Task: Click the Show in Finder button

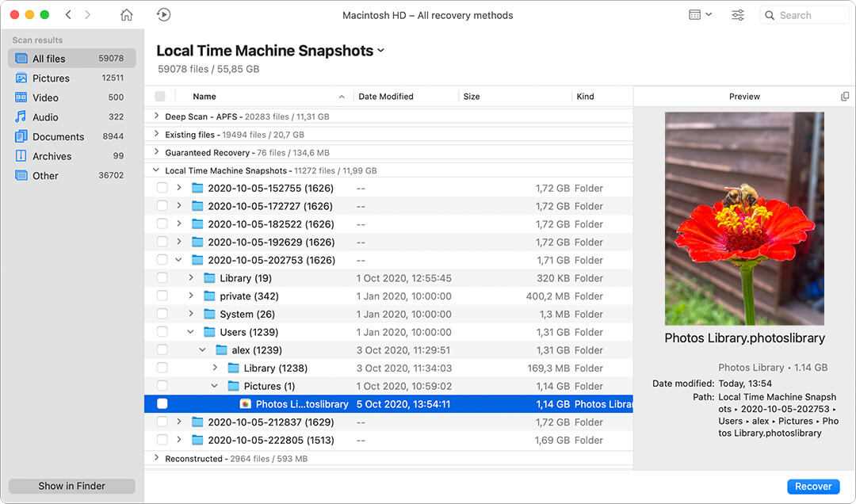Action: click(x=71, y=486)
